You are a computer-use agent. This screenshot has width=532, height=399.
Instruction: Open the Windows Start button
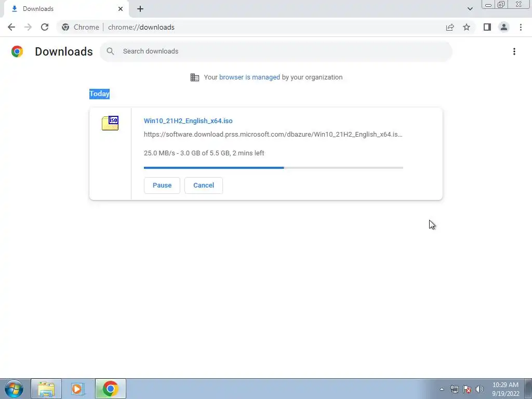tap(14, 389)
